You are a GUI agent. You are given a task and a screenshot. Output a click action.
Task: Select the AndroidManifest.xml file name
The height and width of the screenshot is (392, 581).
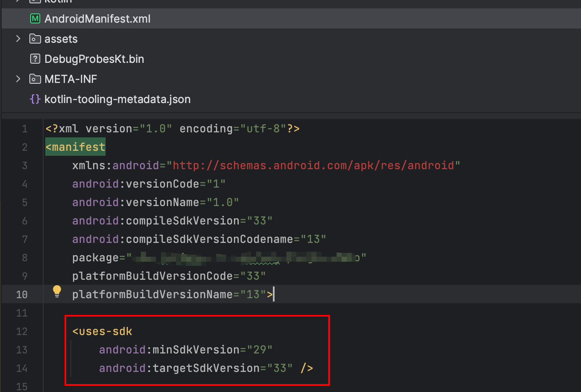click(97, 19)
